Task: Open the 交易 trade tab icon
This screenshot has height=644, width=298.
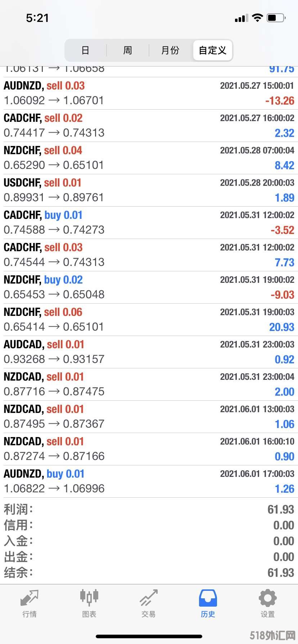Action: coord(149,598)
